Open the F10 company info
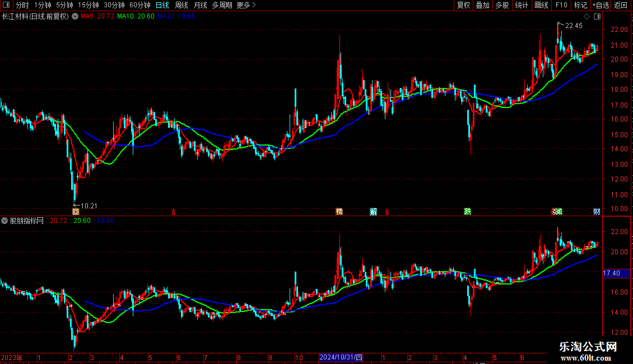 click(561, 5)
